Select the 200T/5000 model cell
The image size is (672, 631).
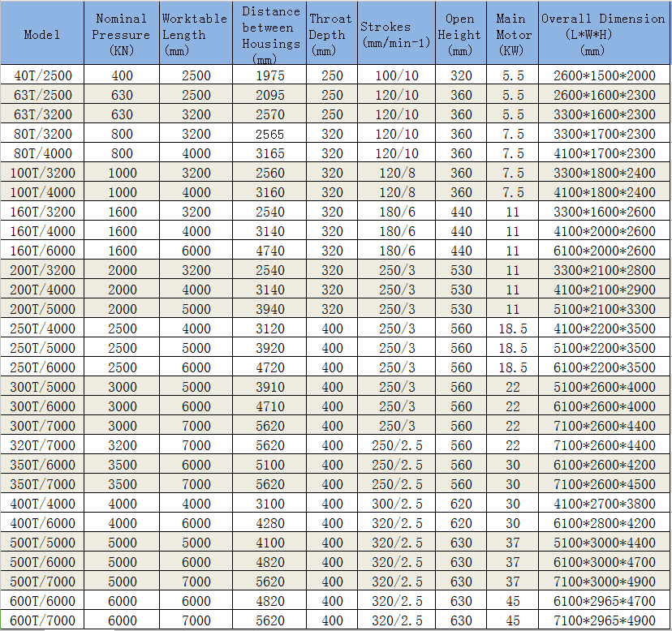[43, 309]
